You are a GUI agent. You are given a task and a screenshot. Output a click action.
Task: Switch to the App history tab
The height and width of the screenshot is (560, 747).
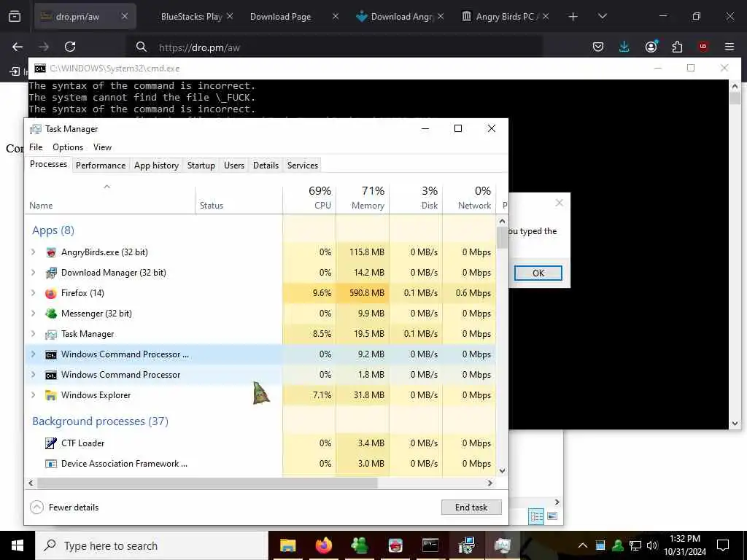[x=156, y=166]
